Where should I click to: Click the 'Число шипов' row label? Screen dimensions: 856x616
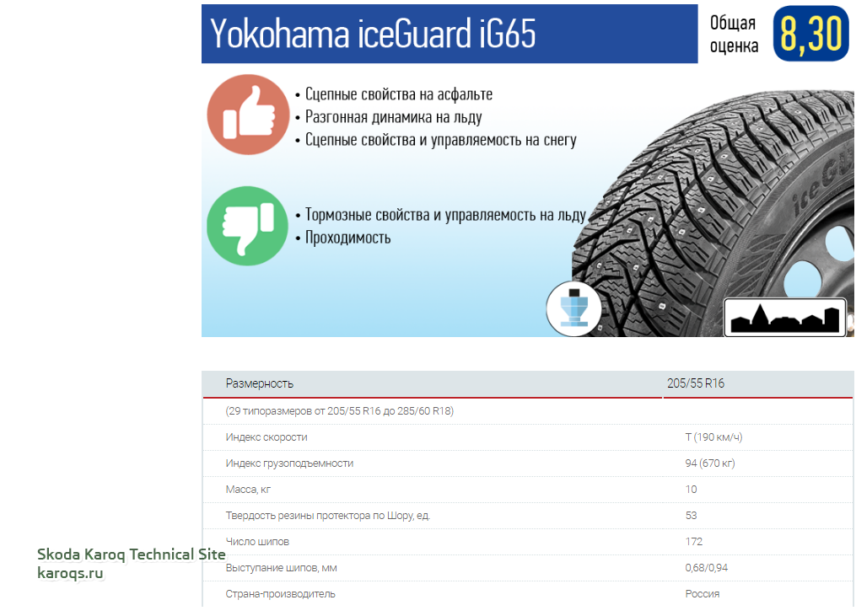(257, 542)
